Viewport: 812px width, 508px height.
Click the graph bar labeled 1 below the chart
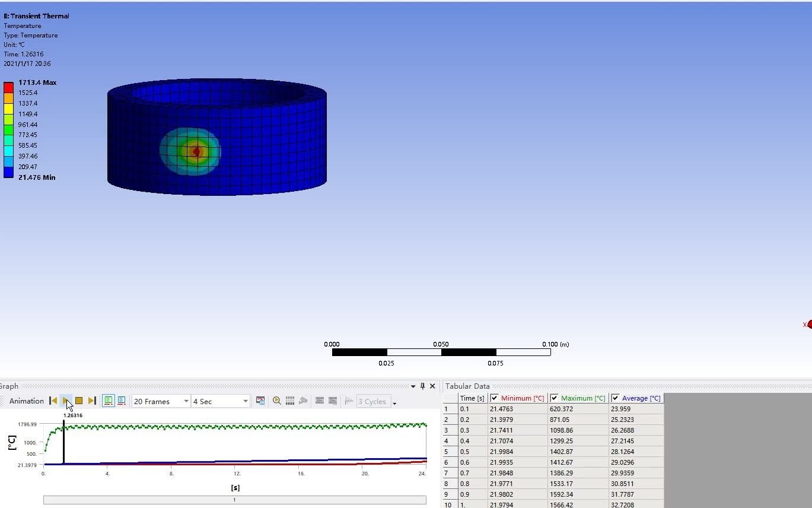pyautogui.click(x=234, y=500)
